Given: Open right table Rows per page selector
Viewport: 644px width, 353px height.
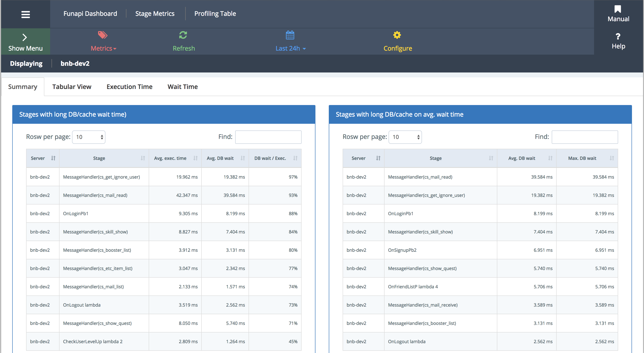Looking at the screenshot, I should coord(405,137).
